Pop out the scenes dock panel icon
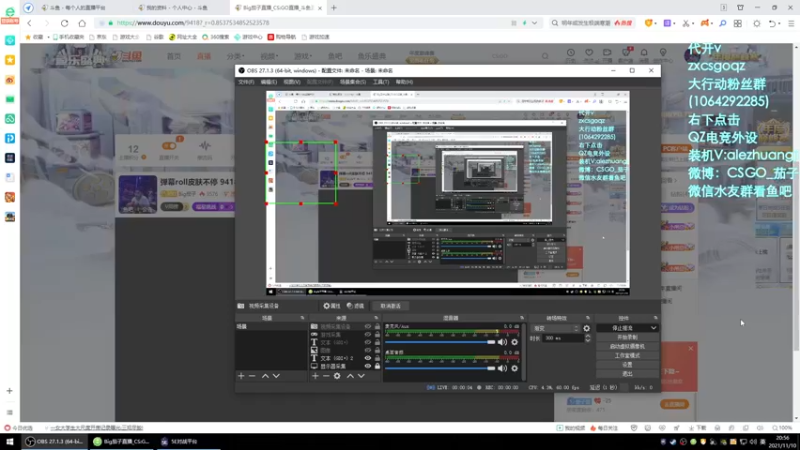 tap(302, 318)
